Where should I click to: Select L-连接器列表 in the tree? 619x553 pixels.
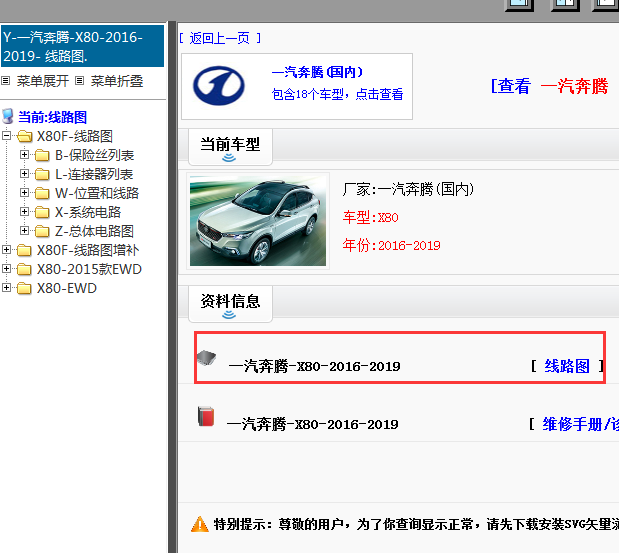point(94,174)
